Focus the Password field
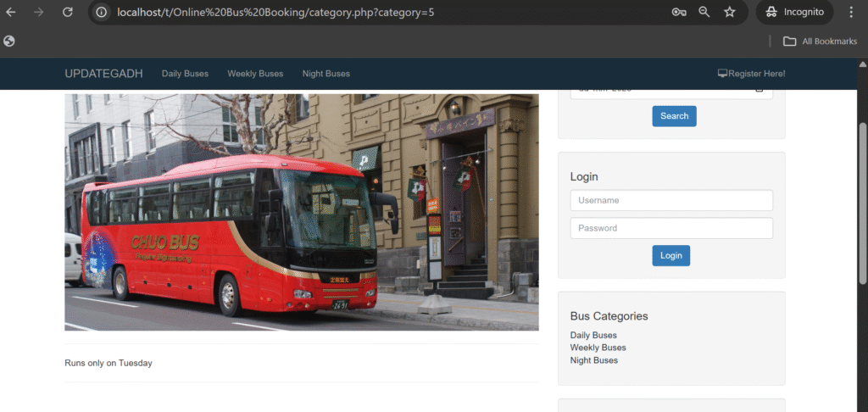The height and width of the screenshot is (412, 868). (671, 228)
